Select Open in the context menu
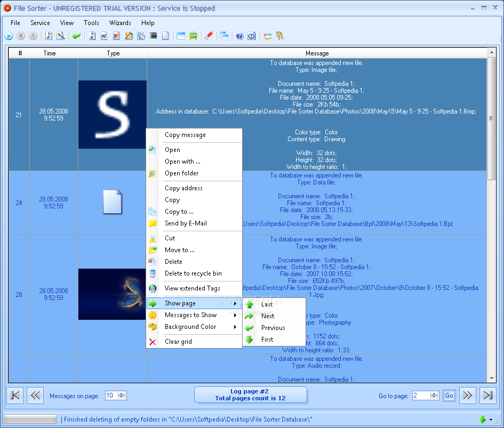 pyautogui.click(x=194, y=150)
